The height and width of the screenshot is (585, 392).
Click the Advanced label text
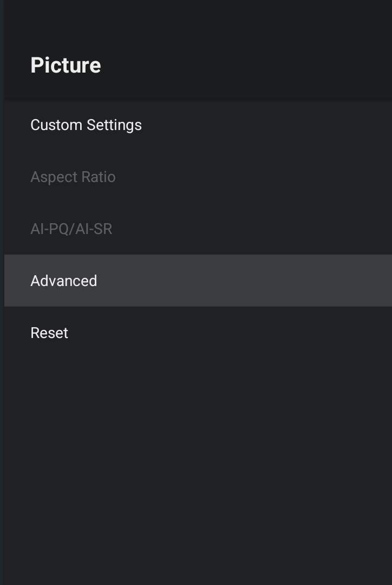point(64,281)
